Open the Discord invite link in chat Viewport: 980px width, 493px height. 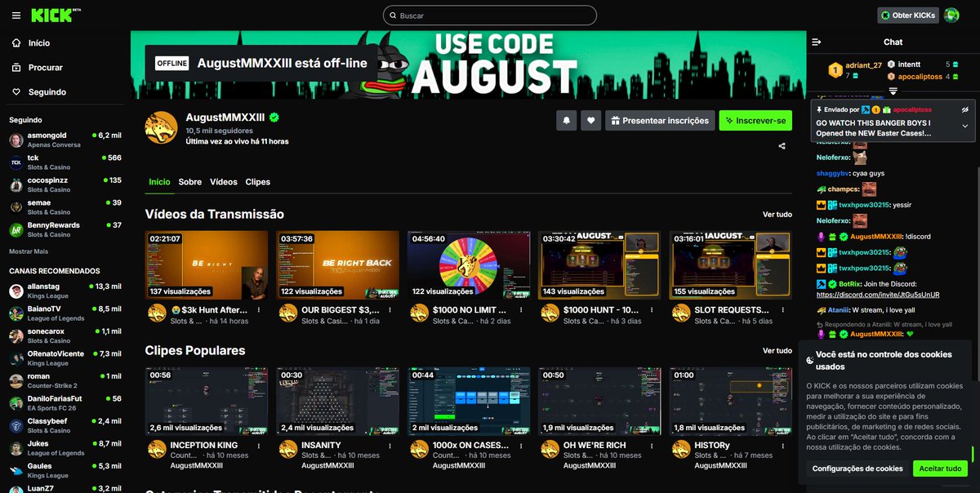click(x=878, y=295)
